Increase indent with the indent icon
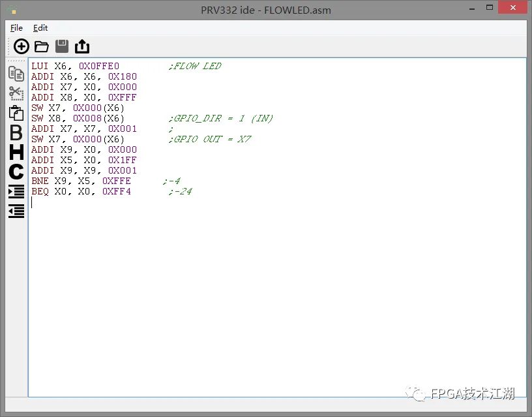The image size is (532, 417). [x=16, y=191]
